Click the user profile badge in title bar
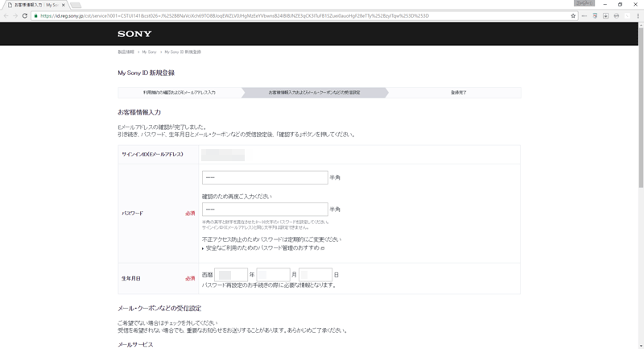Image resolution: width=644 pixels, height=349 pixels. click(x=584, y=3)
